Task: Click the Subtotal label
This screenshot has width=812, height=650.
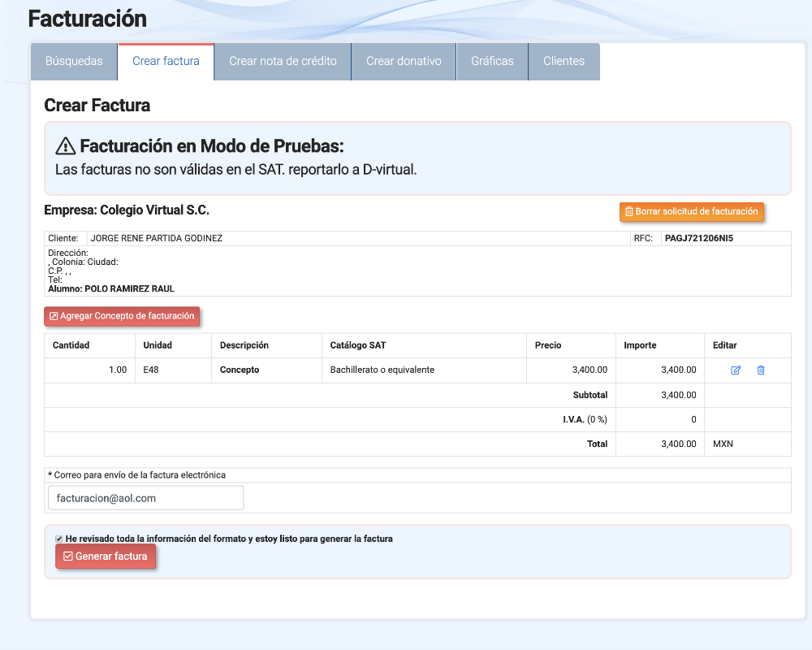Action: (x=590, y=395)
